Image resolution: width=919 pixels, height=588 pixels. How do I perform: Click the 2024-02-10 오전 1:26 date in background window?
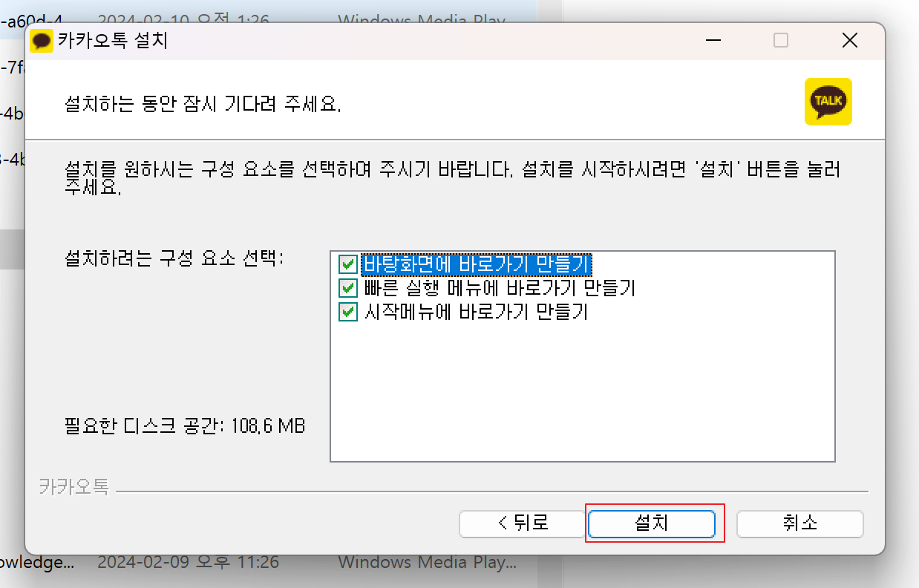click(x=183, y=20)
